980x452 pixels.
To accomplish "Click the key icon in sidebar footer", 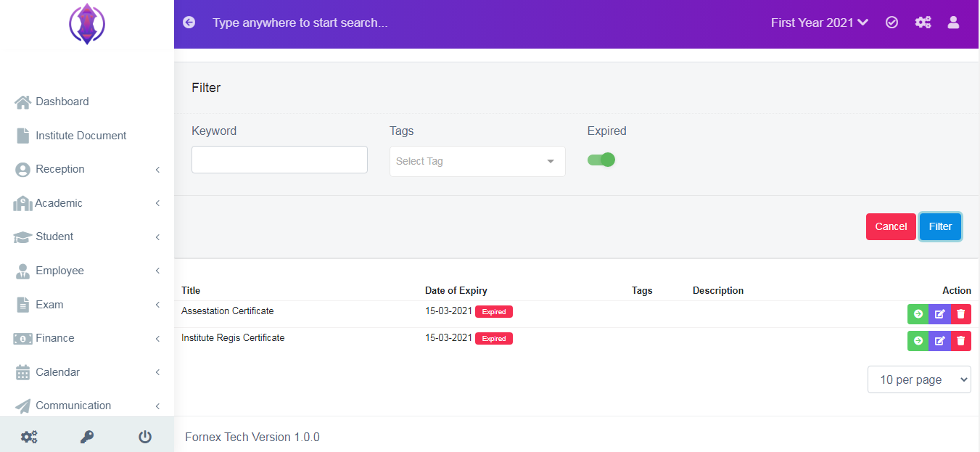I will [x=87, y=437].
